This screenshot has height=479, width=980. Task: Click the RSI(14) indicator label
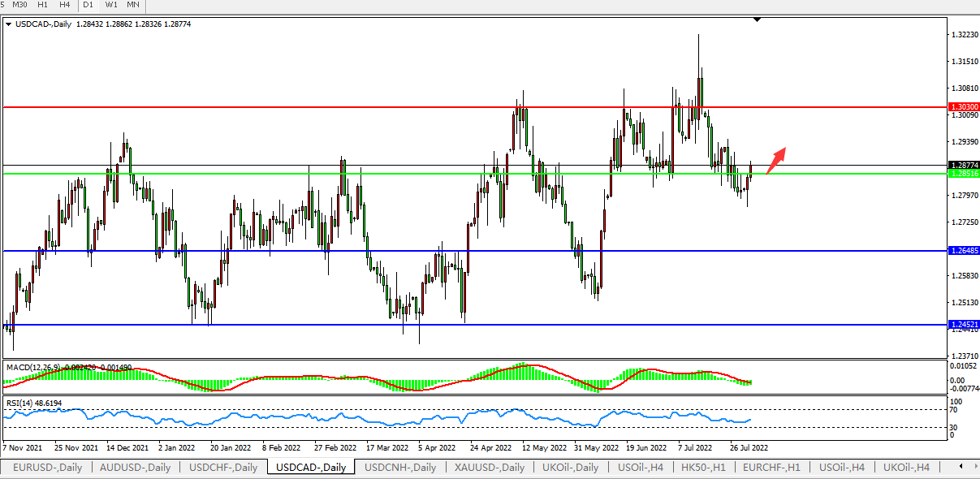coord(20,402)
